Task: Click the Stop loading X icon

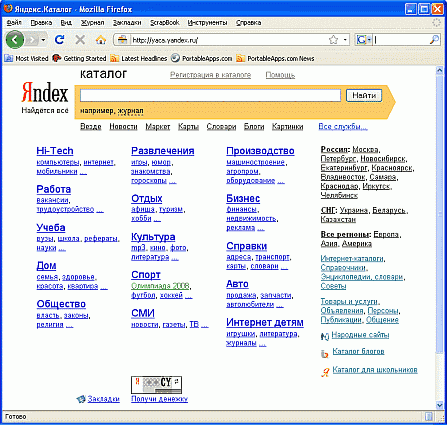Action: (x=80, y=40)
